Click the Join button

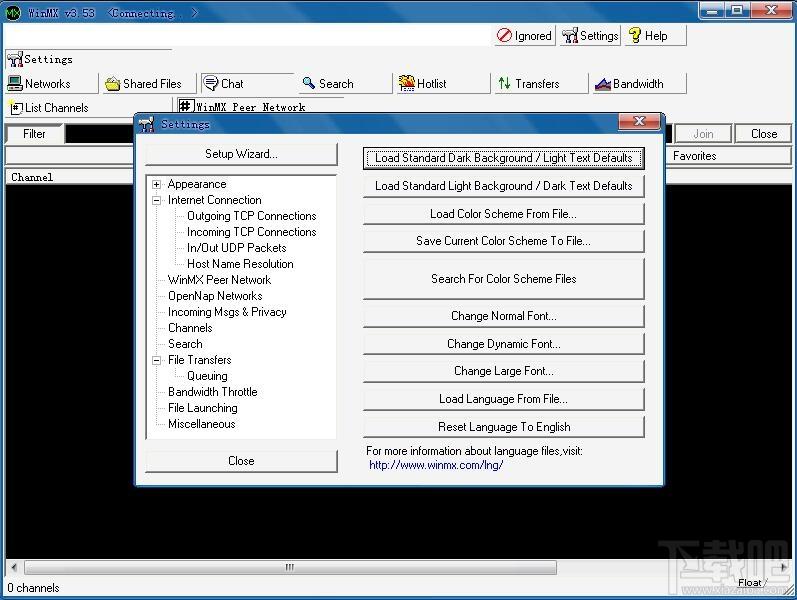[x=703, y=134]
